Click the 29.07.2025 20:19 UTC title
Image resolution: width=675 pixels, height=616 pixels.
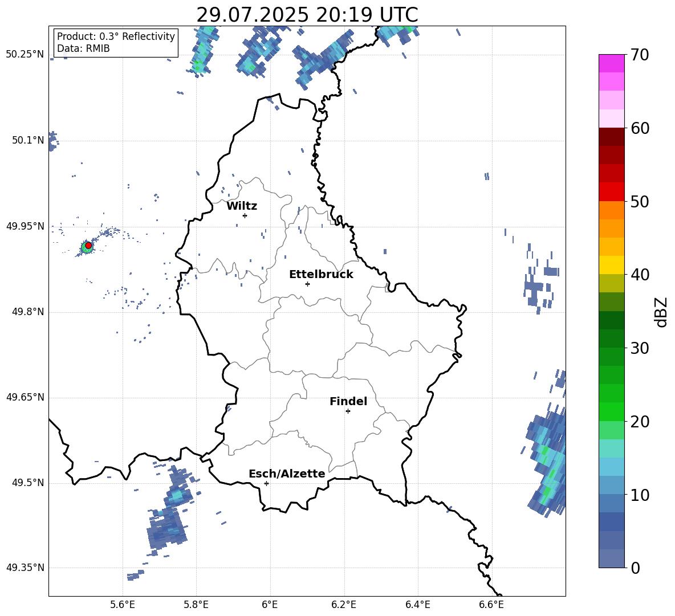click(x=307, y=15)
